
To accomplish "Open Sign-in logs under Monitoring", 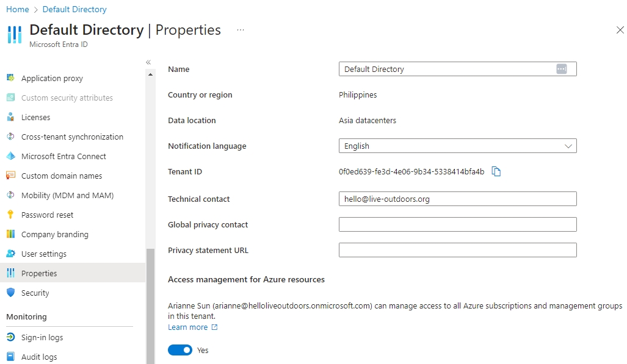I will click(42, 337).
